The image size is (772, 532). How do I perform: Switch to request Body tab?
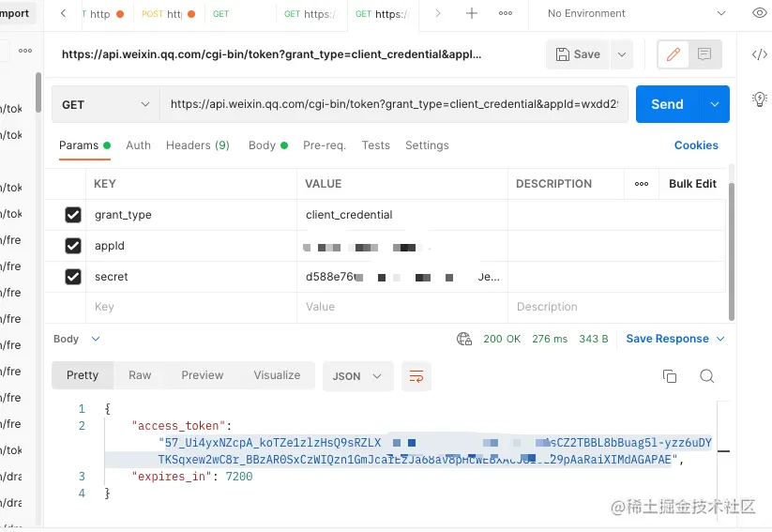(268, 145)
